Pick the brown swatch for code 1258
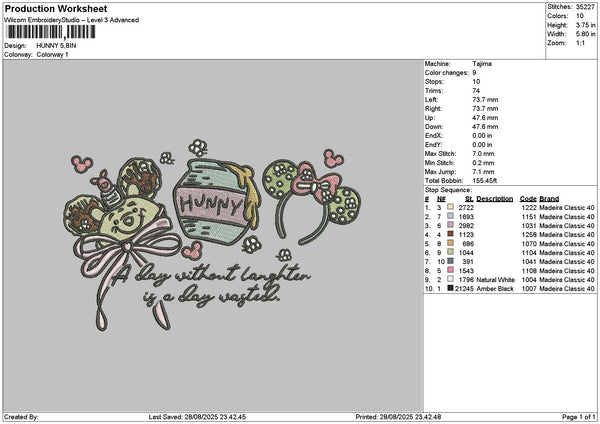Screen dimensions: 600x424 pyautogui.click(x=450, y=234)
